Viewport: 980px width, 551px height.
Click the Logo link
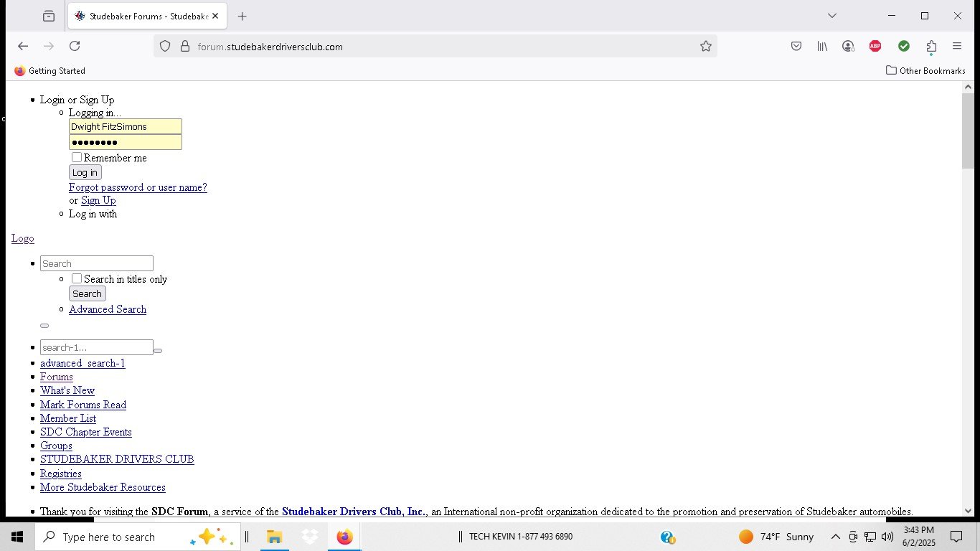pos(23,238)
